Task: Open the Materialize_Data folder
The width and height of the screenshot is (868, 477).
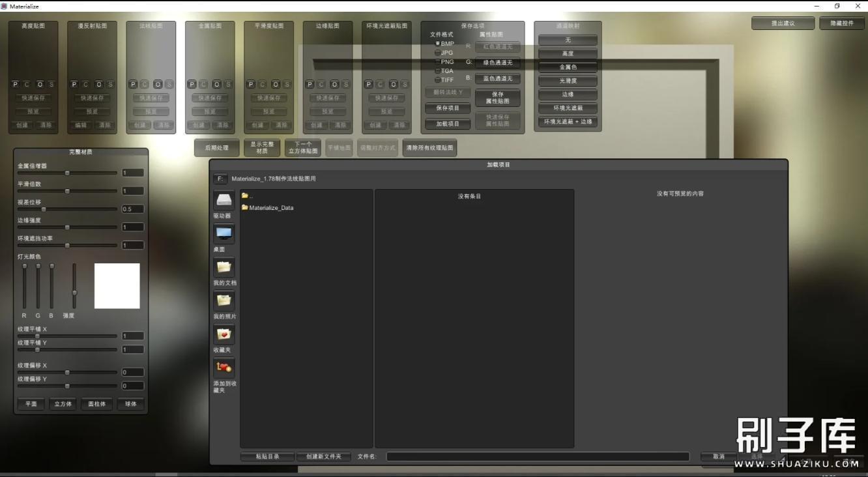Action: pyautogui.click(x=270, y=208)
